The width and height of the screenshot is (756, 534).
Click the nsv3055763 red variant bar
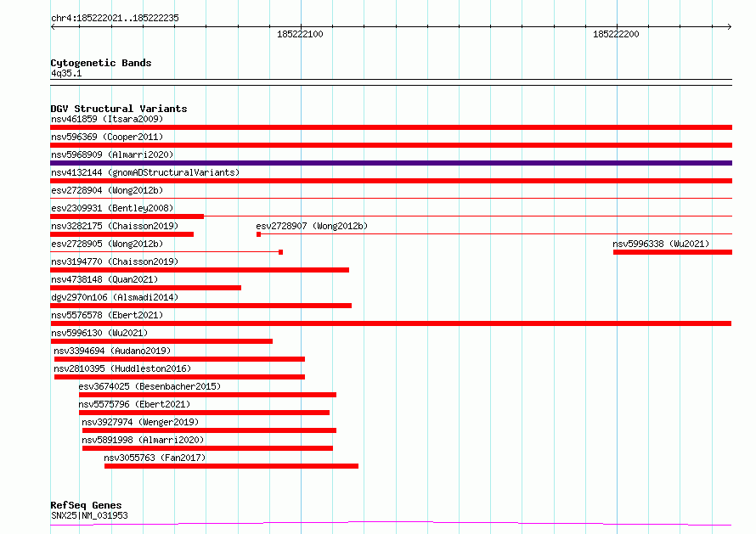click(x=231, y=466)
